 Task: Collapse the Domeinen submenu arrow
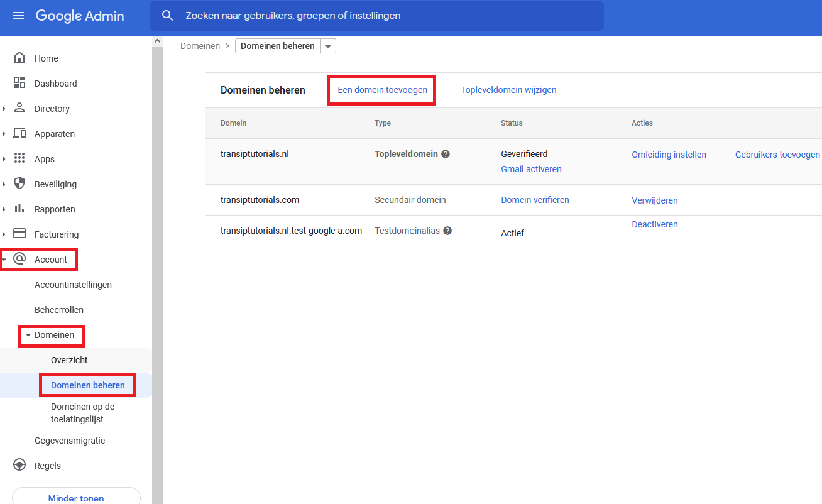pos(28,335)
